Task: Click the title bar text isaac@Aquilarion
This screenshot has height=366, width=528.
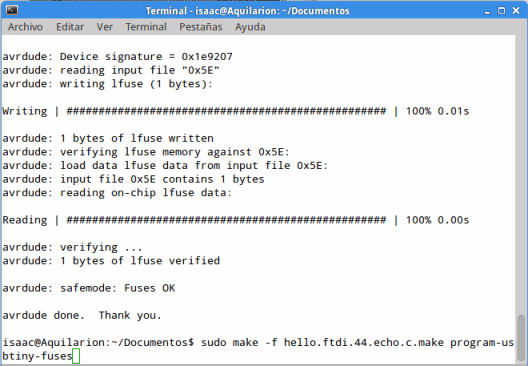Action: 233,11
